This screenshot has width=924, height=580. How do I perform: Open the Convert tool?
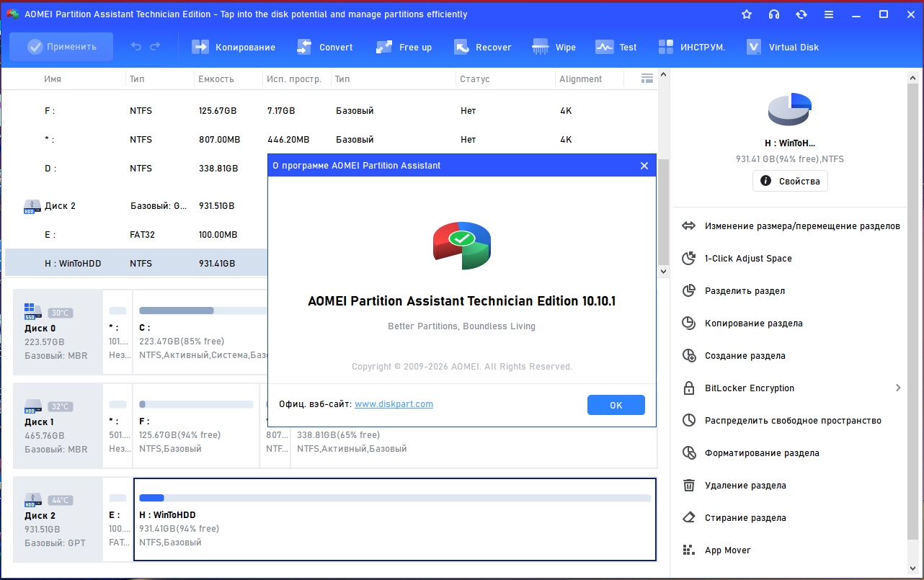[304, 47]
